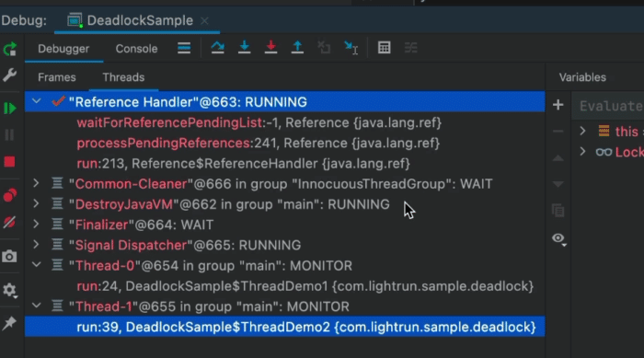Click the Step Out arrow icon
Screen dimensions: 644x358
coord(297,48)
